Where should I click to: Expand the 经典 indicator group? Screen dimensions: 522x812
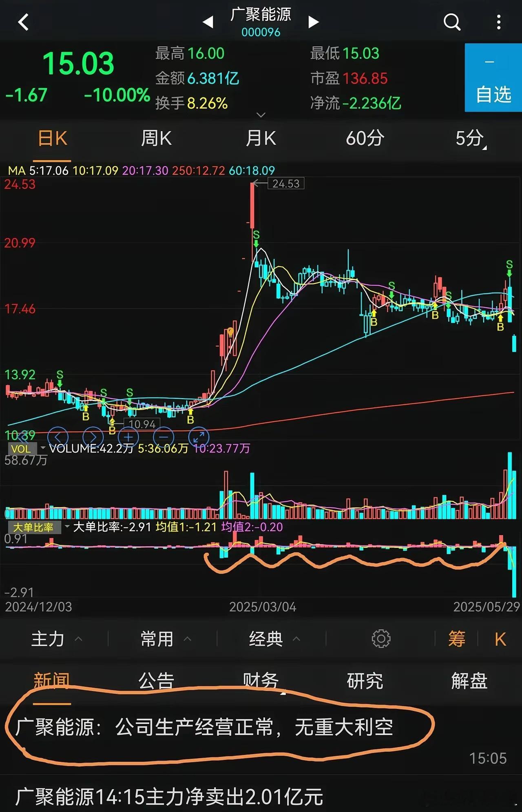coord(274,639)
